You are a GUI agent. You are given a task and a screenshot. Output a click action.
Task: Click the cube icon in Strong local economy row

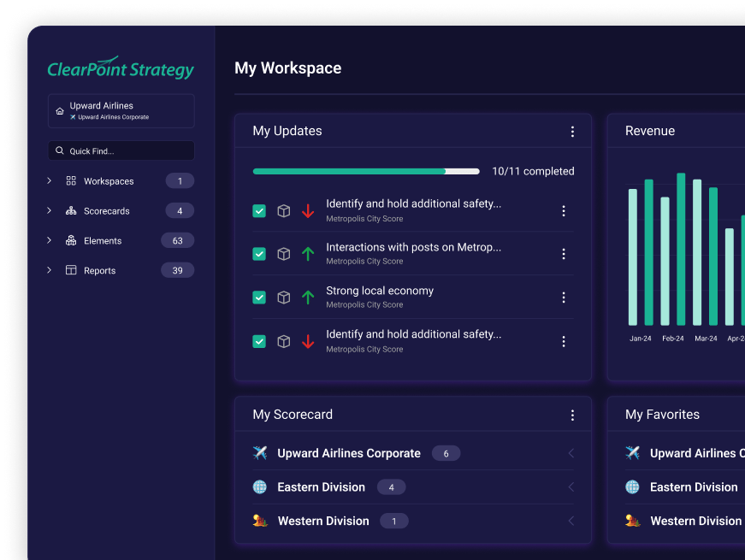[284, 298]
